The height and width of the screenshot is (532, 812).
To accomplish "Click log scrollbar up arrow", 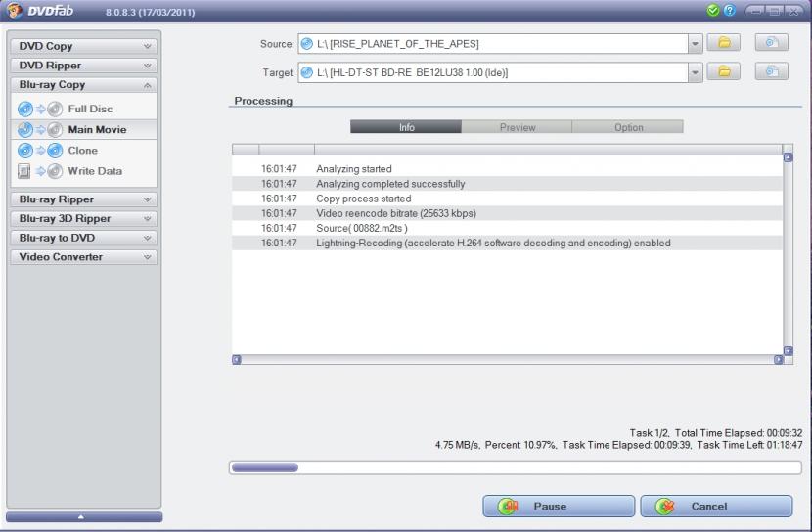I will point(789,157).
